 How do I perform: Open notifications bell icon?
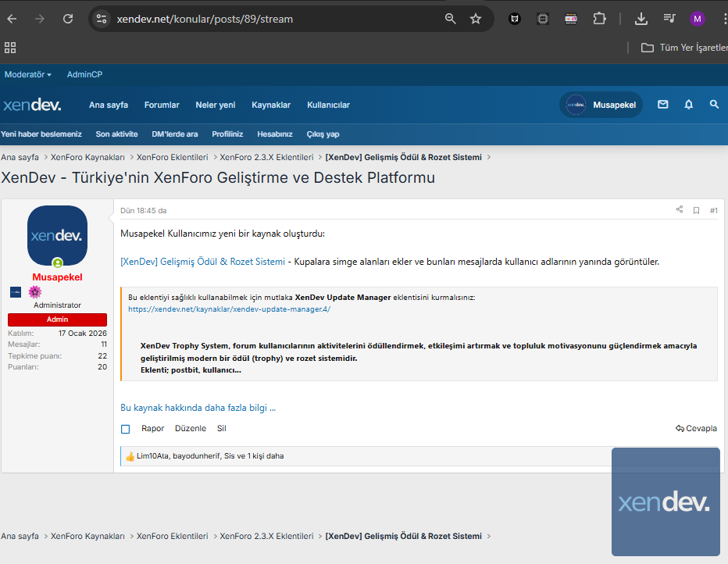[x=688, y=105]
